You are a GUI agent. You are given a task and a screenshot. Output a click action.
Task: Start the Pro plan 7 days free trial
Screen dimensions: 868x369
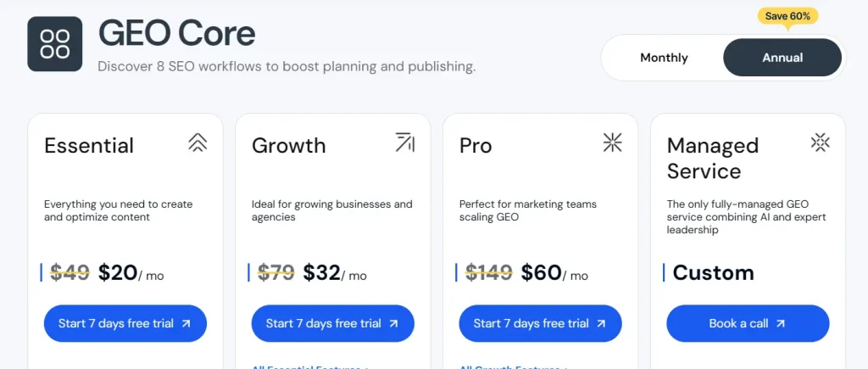pyautogui.click(x=540, y=323)
